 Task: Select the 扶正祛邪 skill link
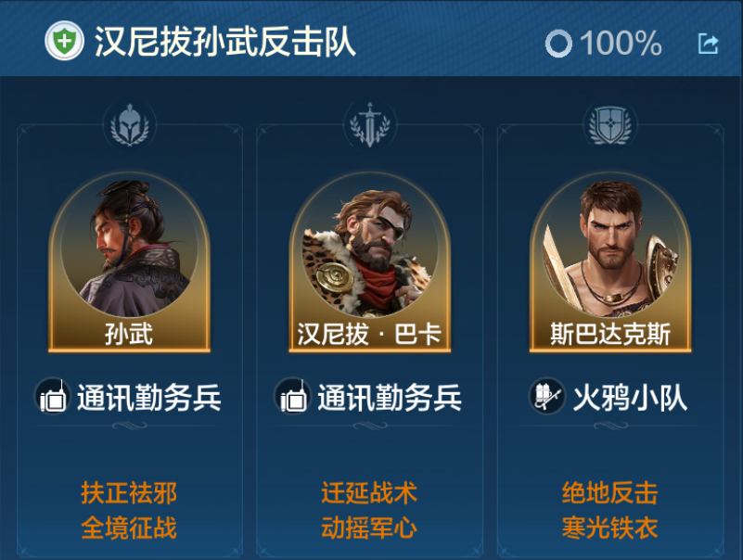click(129, 492)
